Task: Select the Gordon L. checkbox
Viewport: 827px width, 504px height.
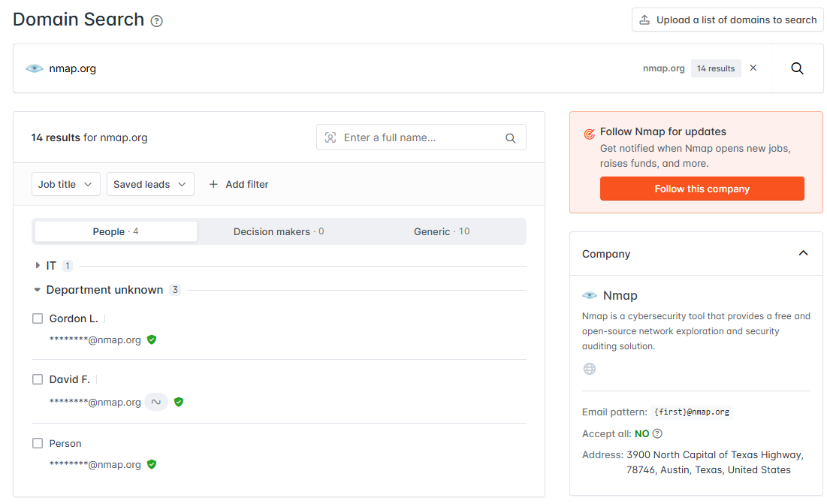Action: (38, 318)
